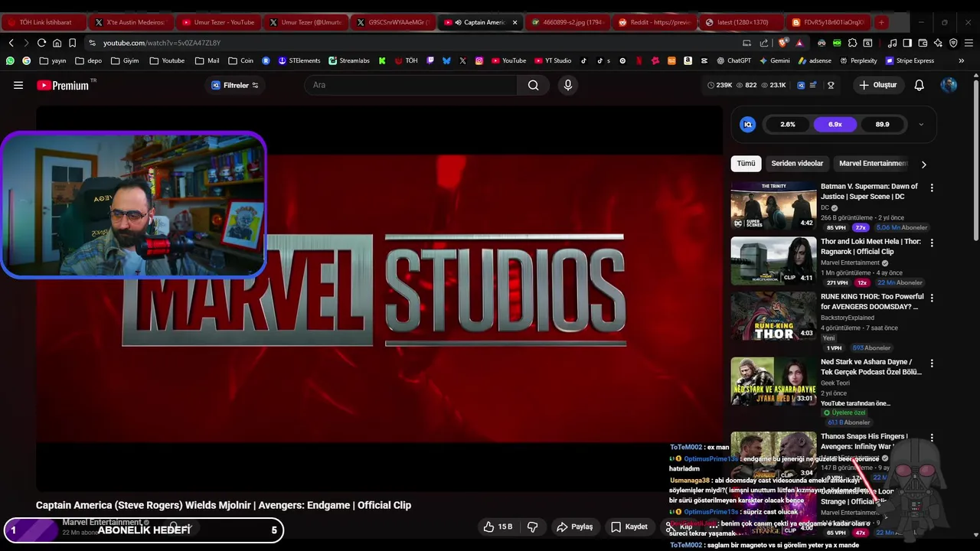Click the vidIQ trophy icon in header
Viewport: 980px width, 551px height.
(831, 85)
